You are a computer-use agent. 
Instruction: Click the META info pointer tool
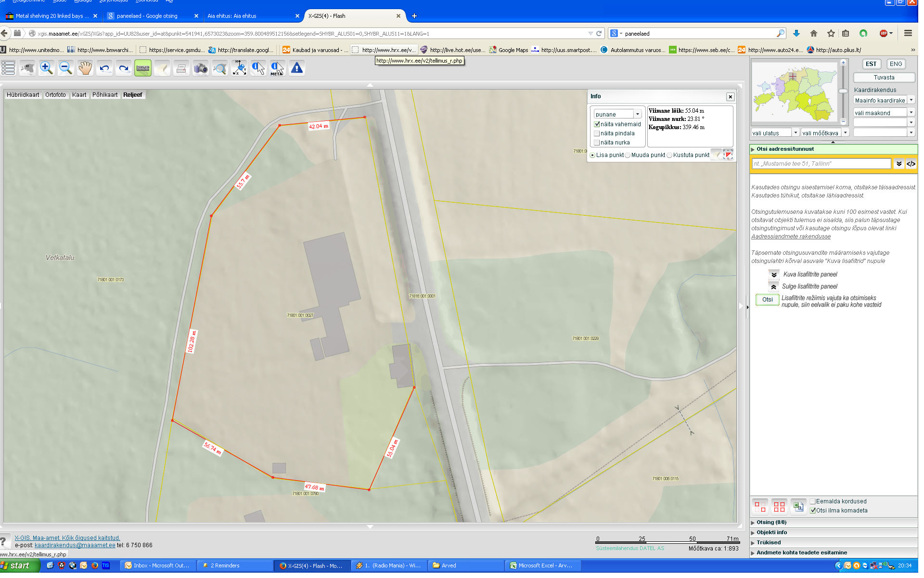(x=277, y=68)
